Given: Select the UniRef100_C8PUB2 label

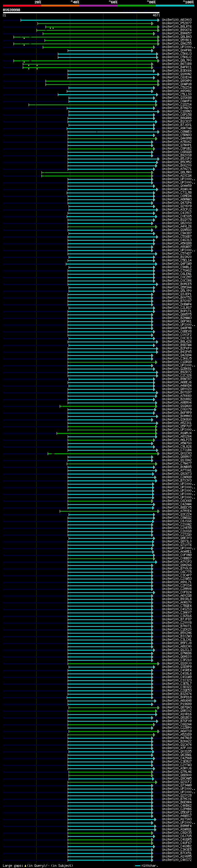Looking at the screenshot, I should point(177,149).
